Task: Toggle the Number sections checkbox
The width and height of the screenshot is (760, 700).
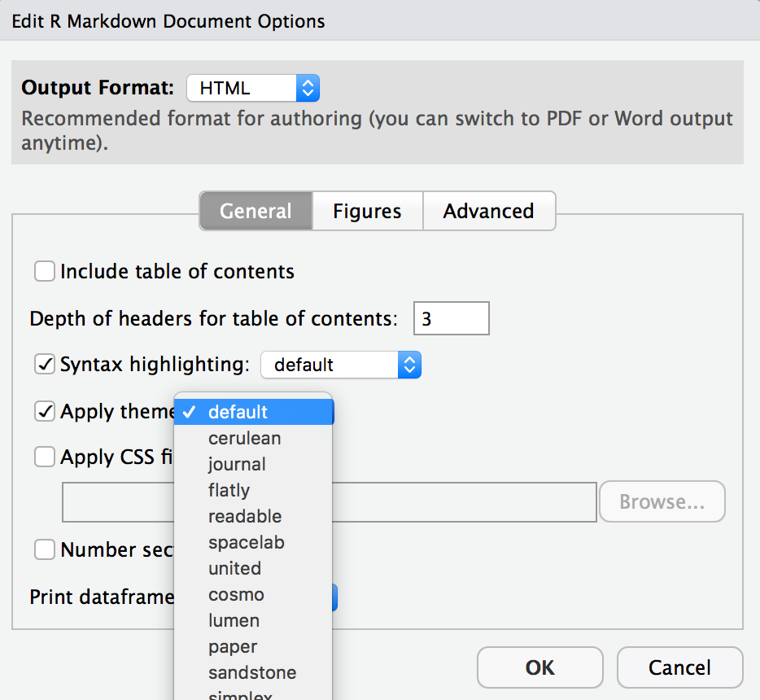Action: pyautogui.click(x=45, y=550)
